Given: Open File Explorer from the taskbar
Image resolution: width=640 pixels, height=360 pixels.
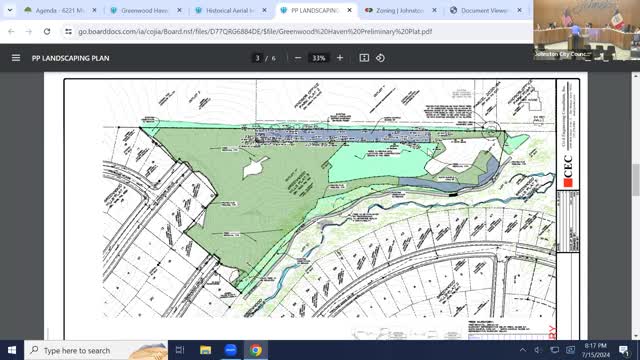Looking at the screenshot, I should click(205, 350).
